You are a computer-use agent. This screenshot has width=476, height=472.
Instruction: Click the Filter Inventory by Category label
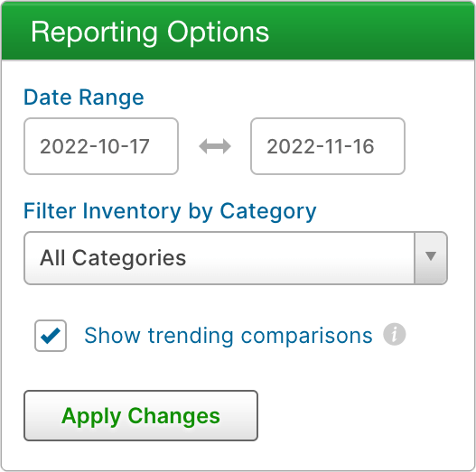(x=170, y=211)
